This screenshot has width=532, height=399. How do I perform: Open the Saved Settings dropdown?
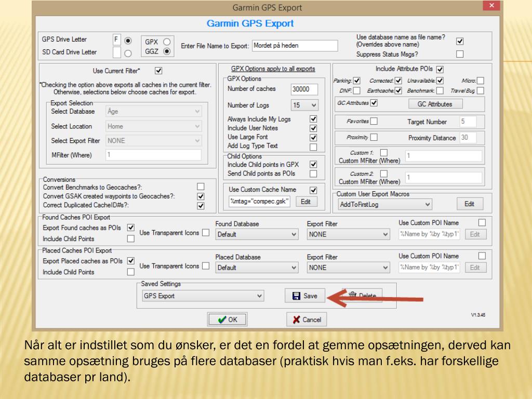[x=203, y=296]
